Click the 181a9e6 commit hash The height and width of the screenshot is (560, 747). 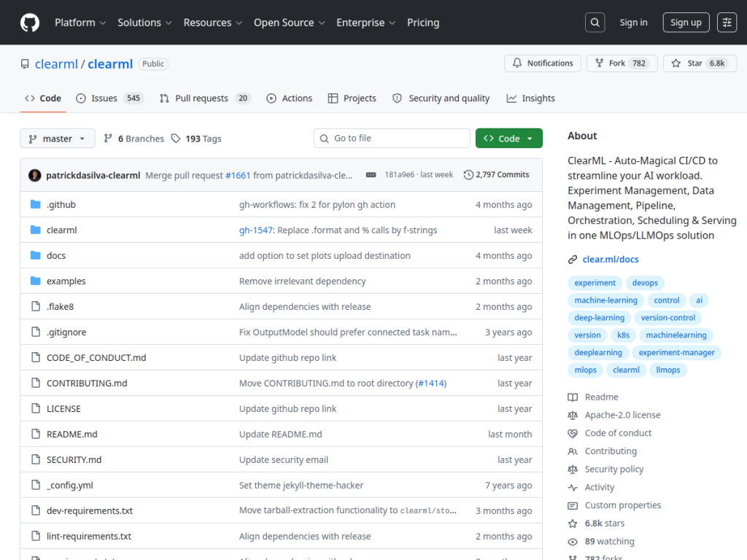click(399, 175)
